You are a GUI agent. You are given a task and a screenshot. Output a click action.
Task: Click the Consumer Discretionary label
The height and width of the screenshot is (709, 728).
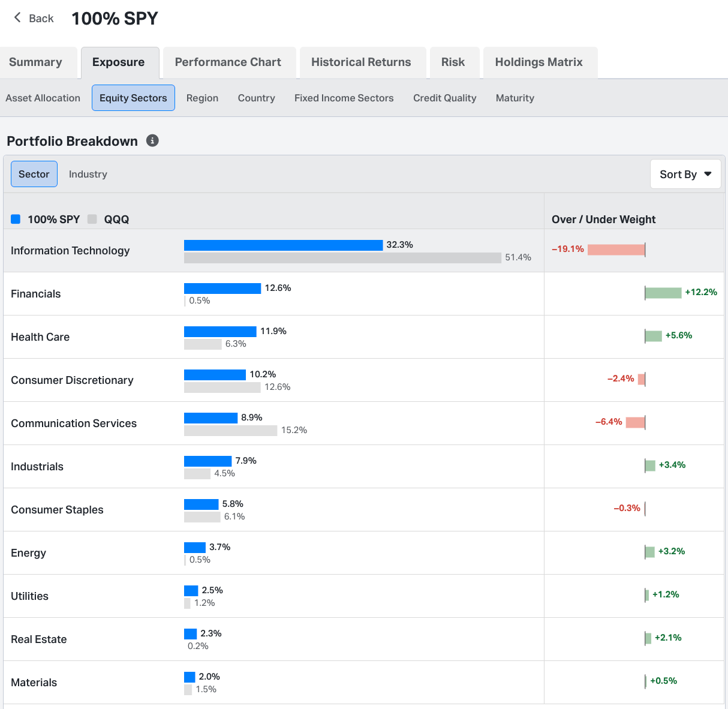(x=72, y=380)
